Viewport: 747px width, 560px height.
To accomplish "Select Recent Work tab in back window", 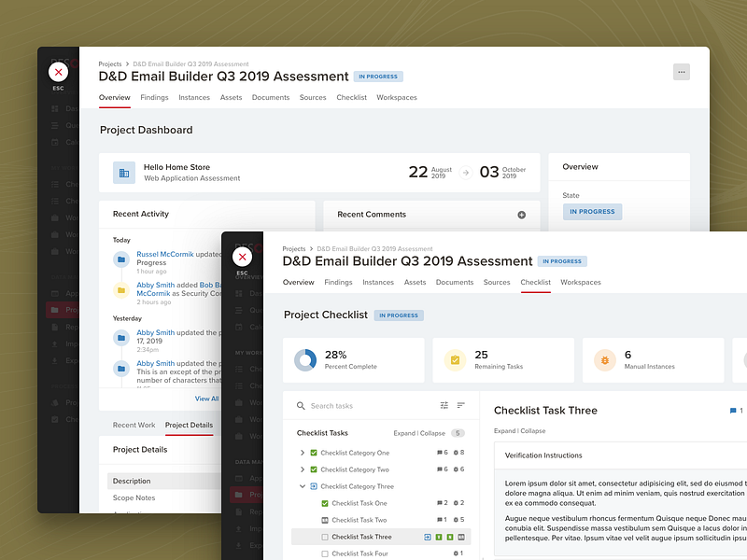I will click(134, 425).
